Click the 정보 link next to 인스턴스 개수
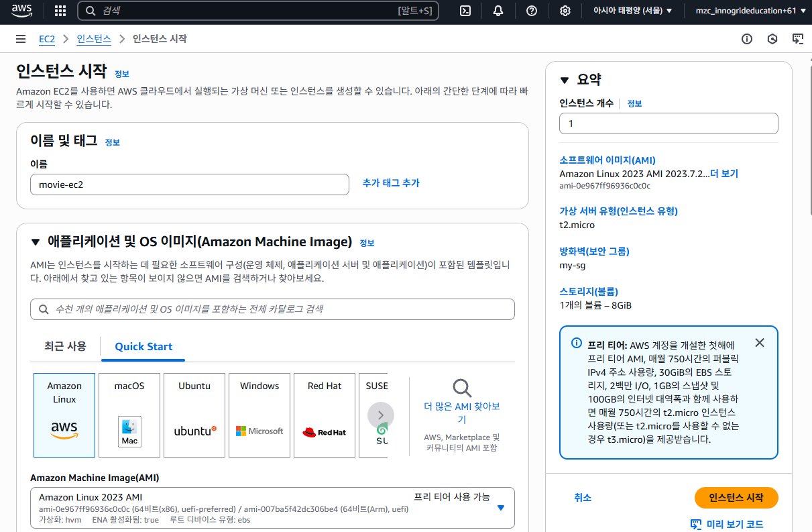 (x=634, y=103)
